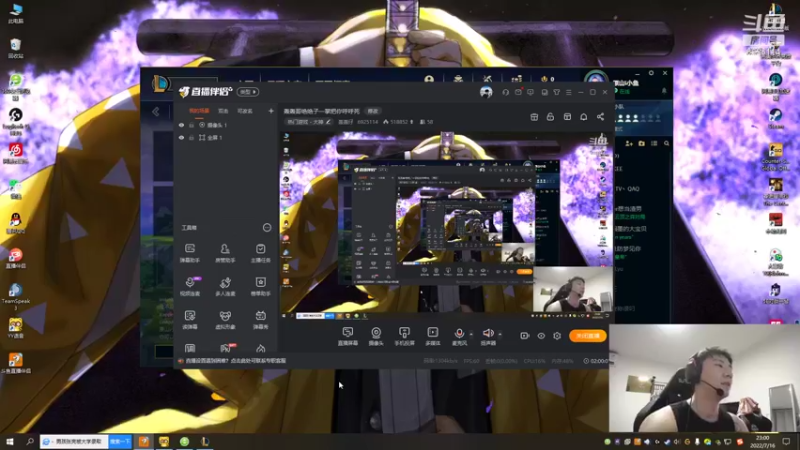Image resolution: width=800 pixels, height=450 pixels.
Task: Click the headset customer service icon
Action: coord(505,92)
